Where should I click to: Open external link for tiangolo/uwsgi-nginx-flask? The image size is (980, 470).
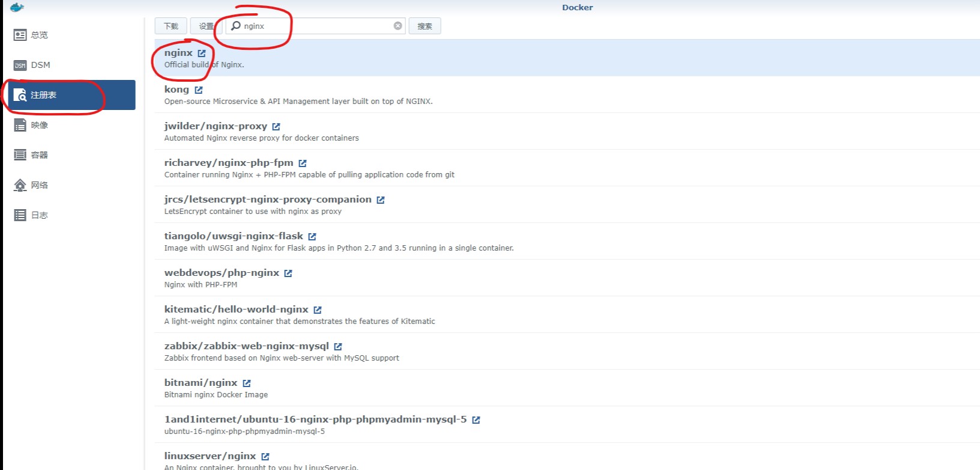pos(312,237)
